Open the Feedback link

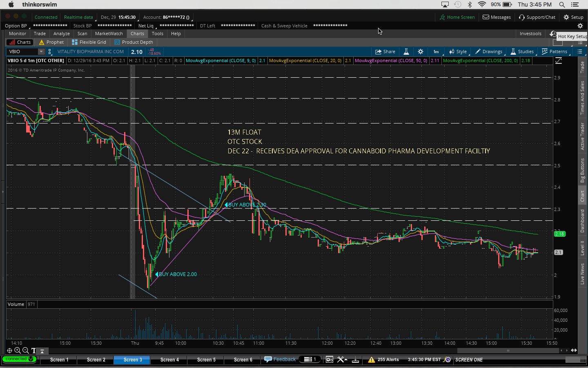pos(280,359)
